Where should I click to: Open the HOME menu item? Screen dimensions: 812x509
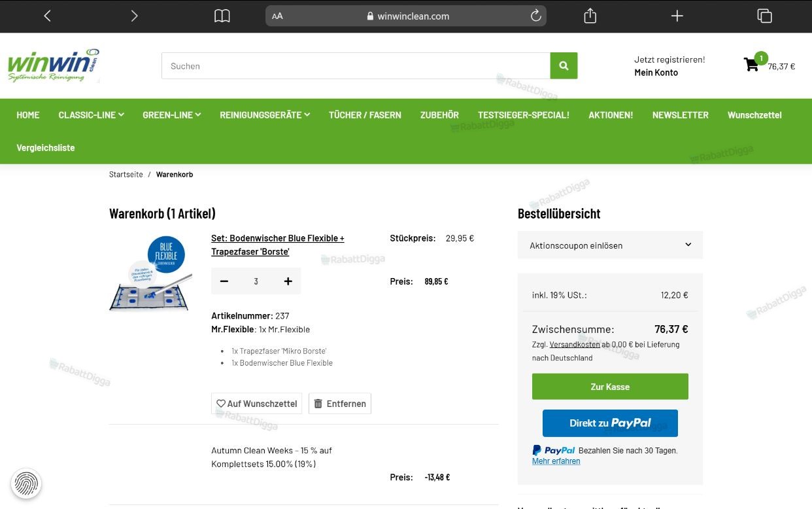[x=28, y=115]
